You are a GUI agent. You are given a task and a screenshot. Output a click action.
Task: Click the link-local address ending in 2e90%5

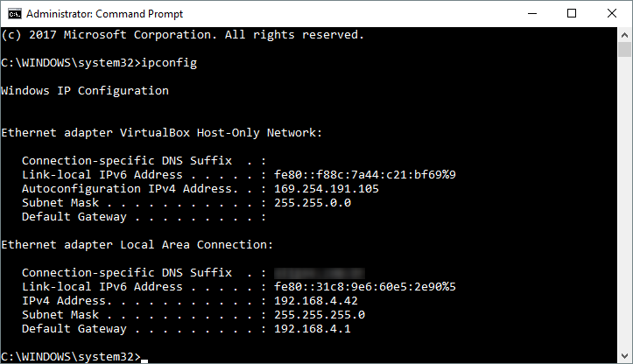point(365,287)
